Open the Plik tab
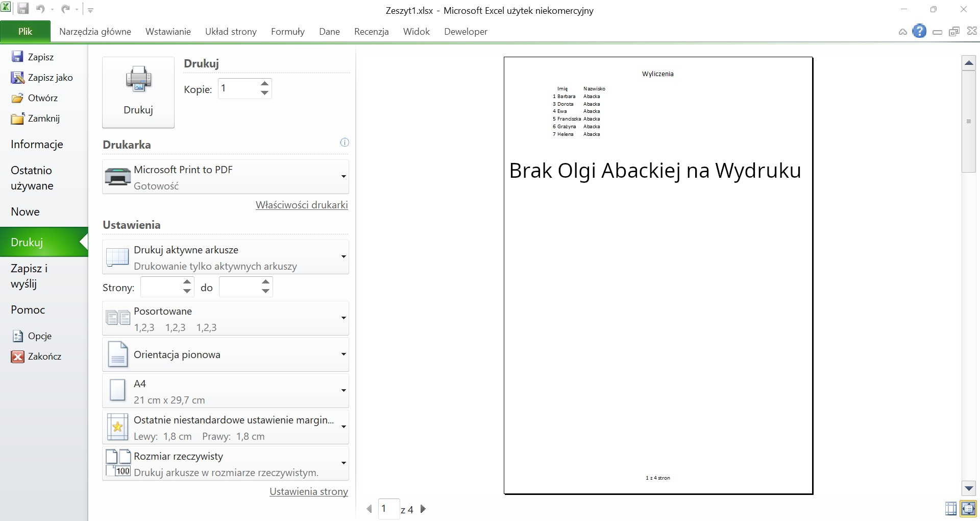The height and width of the screenshot is (521, 980). [x=25, y=31]
